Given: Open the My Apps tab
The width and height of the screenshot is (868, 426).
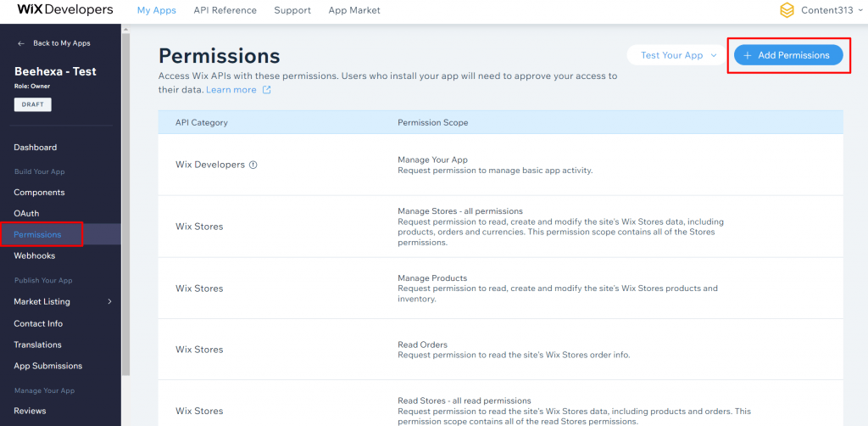Looking at the screenshot, I should point(157,10).
